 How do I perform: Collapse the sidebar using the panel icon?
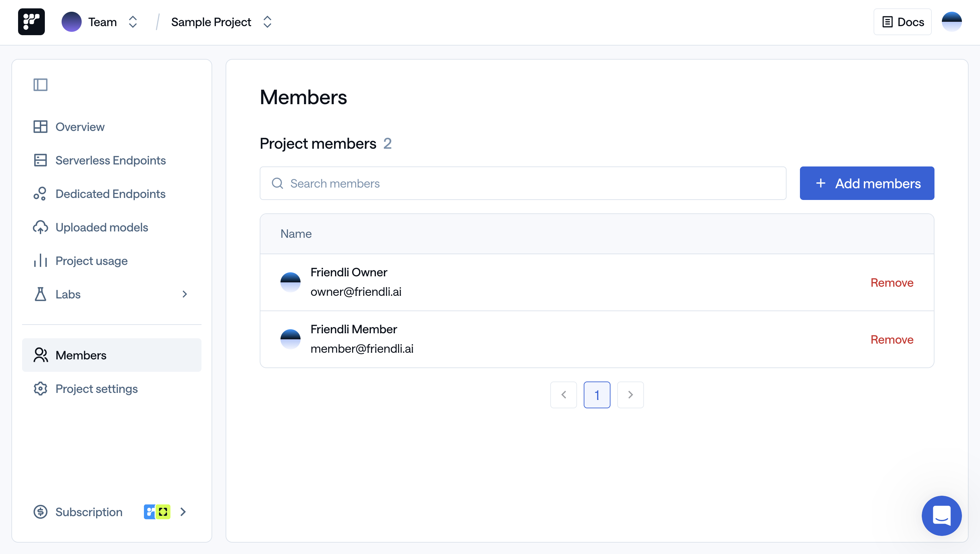(x=40, y=84)
